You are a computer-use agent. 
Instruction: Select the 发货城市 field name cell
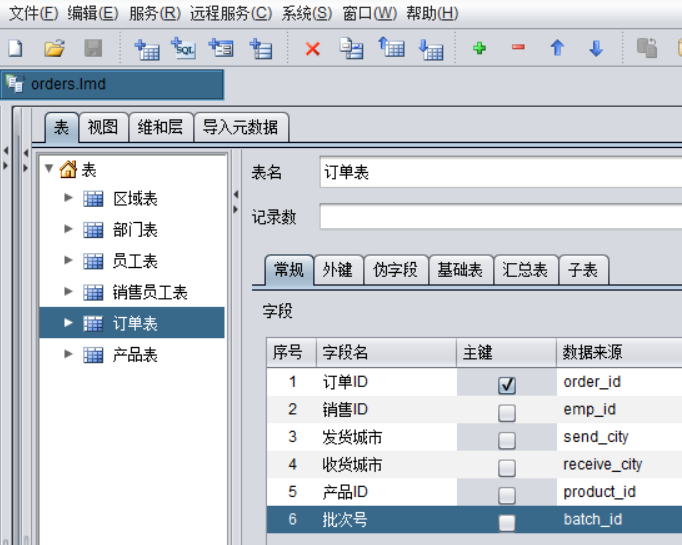click(386, 437)
